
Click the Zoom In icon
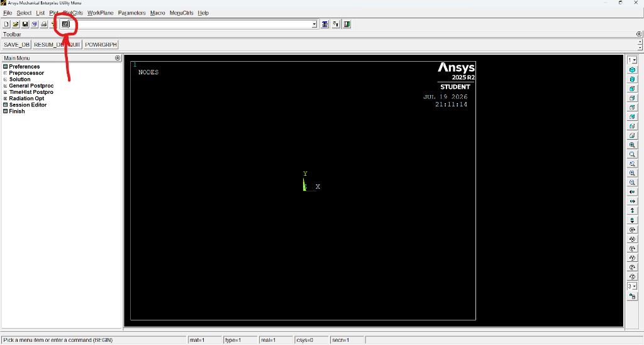pyautogui.click(x=632, y=173)
